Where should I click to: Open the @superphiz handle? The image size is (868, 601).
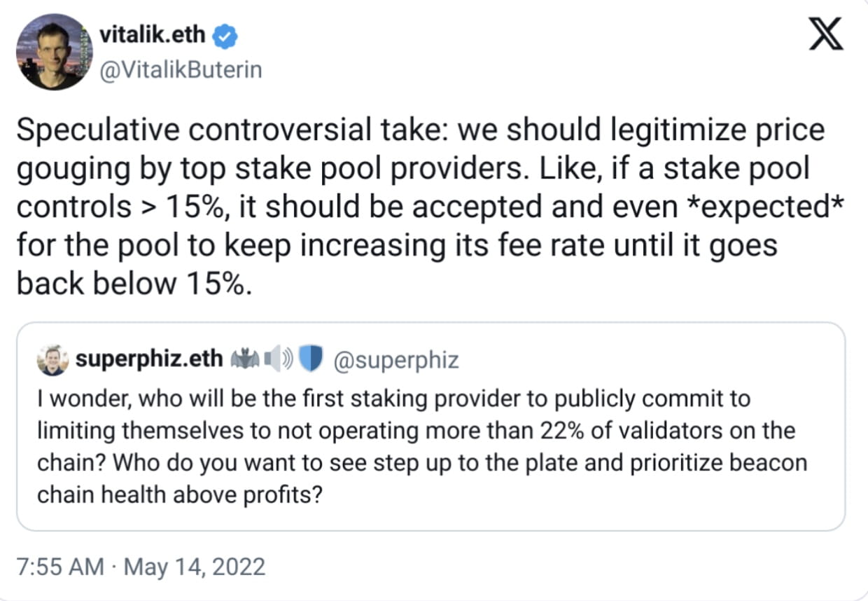(397, 360)
